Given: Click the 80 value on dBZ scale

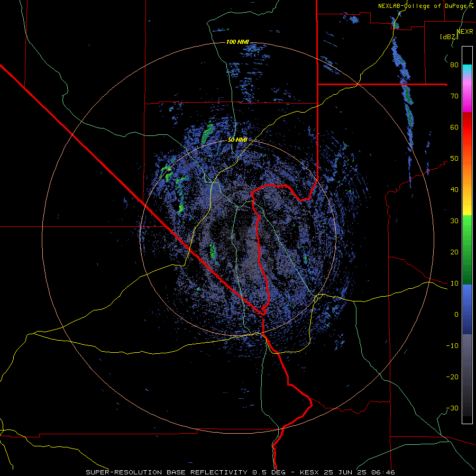Looking at the screenshot, I should [x=454, y=65].
